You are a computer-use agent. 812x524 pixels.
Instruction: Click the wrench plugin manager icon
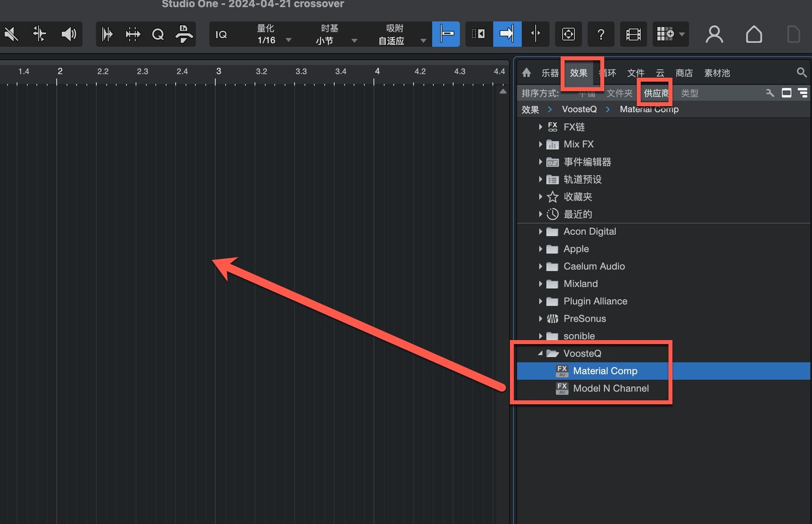770,93
